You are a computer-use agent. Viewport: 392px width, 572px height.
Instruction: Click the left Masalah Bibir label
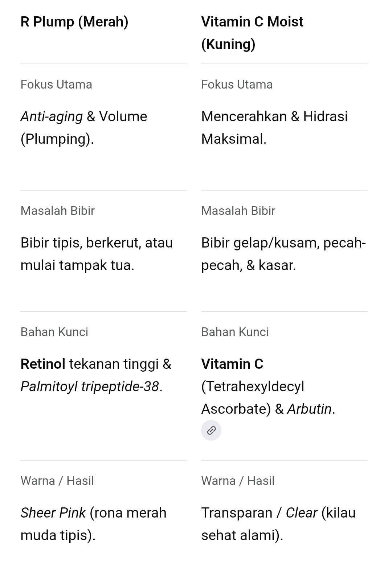coord(58,211)
